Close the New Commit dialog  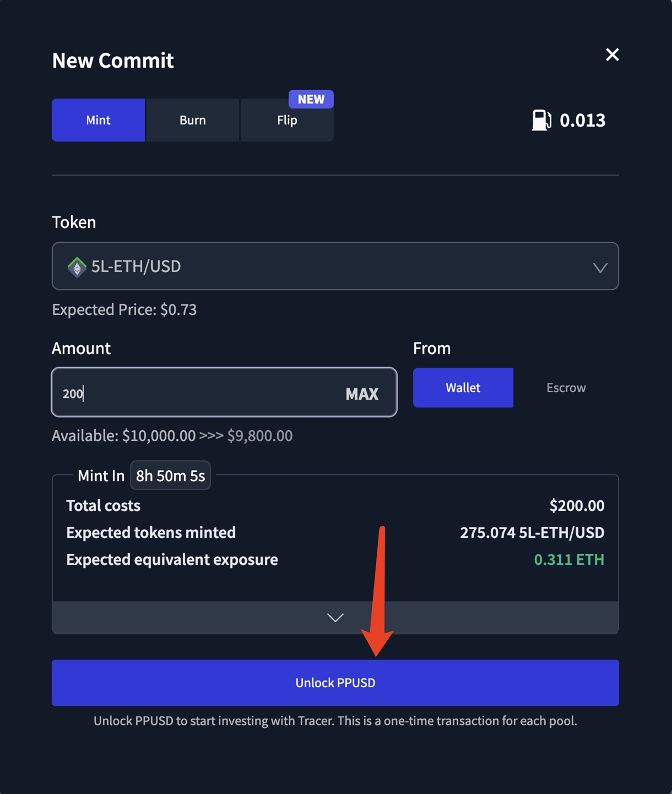pos(612,55)
